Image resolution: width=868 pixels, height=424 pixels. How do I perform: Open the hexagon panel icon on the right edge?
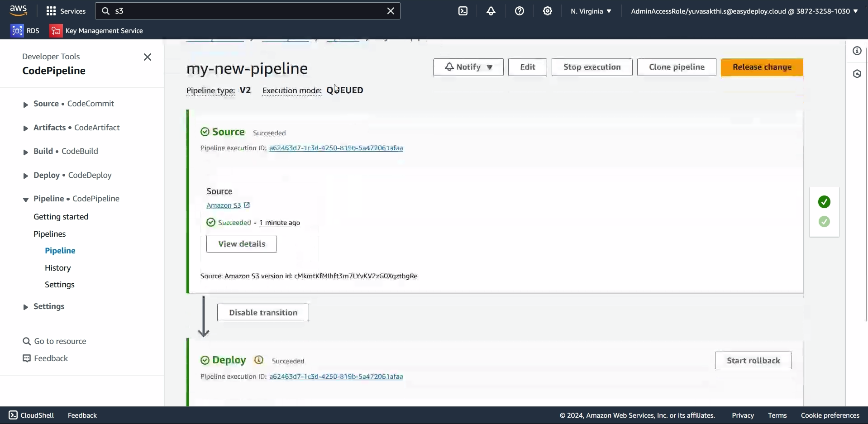click(857, 74)
